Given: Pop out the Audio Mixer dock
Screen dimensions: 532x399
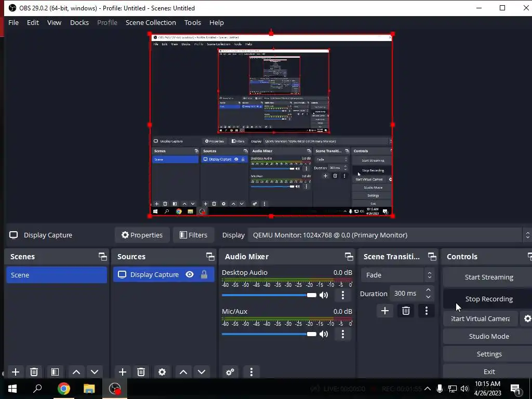Looking at the screenshot, I should (349, 257).
